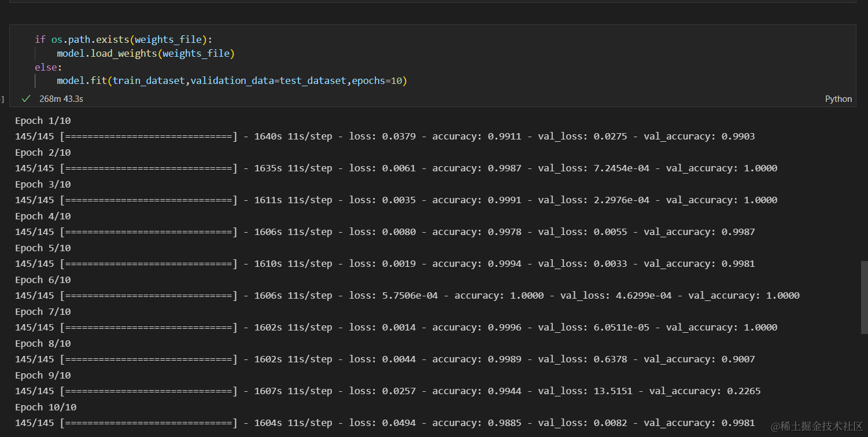
Task: Click the output line with val_loss: 13.5151
Action: pos(388,391)
